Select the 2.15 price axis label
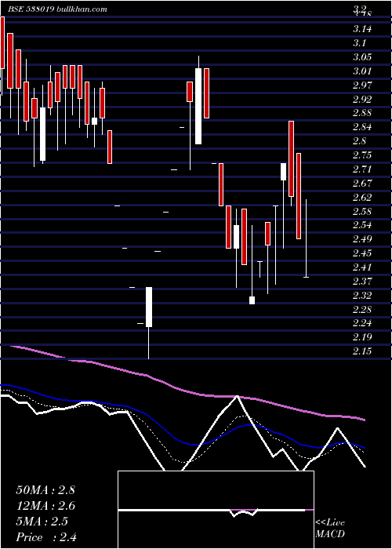 (362, 351)
